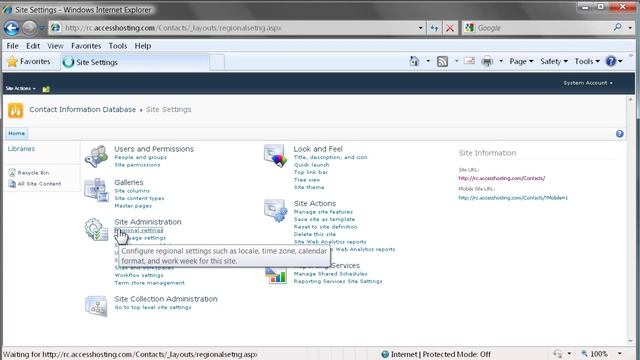Open the People and groups link
640x360 pixels.
(141, 157)
